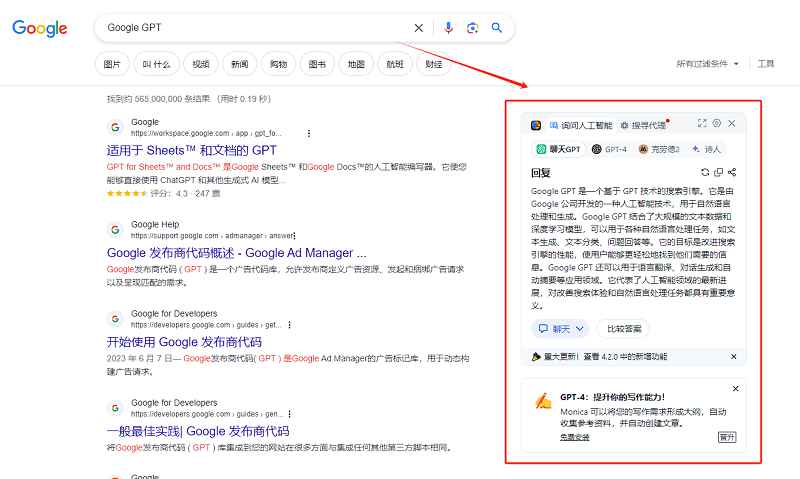Viewport: 800px width, 479px height.
Task: Filter results by 财经
Action: click(x=434, y=64)
